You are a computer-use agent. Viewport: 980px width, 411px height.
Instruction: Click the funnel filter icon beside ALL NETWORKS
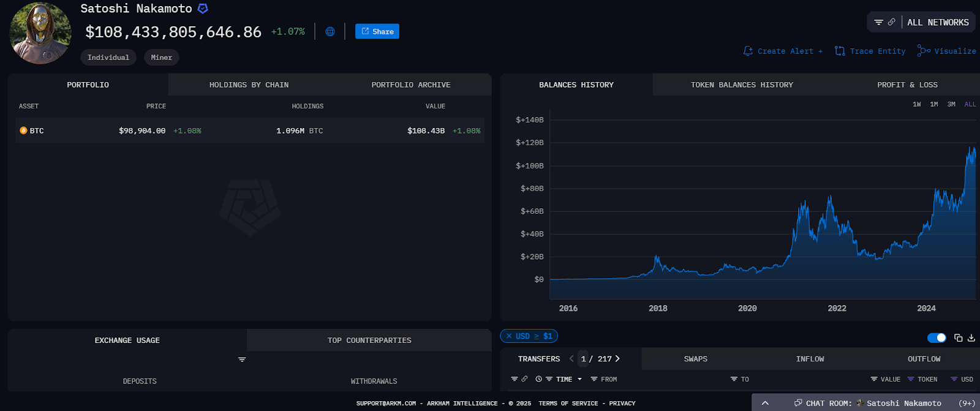(x=878, y=22)
